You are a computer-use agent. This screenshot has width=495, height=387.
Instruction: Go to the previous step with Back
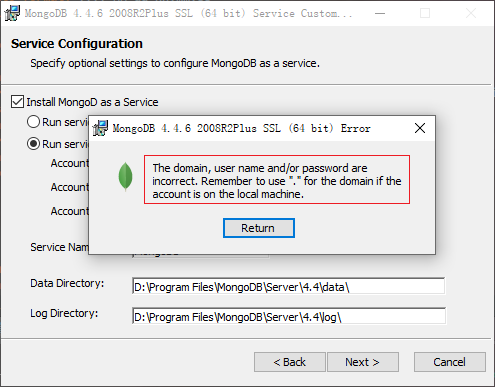pos(290,362)
